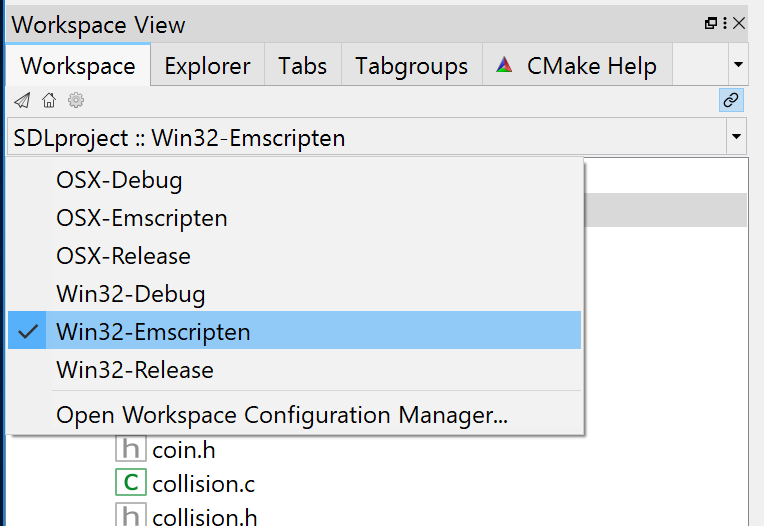Open the gear settings icon in Workspace toolbar
The width and height of the screenshot is (764, 526).
pyautogui.click(x=76, y=100)
